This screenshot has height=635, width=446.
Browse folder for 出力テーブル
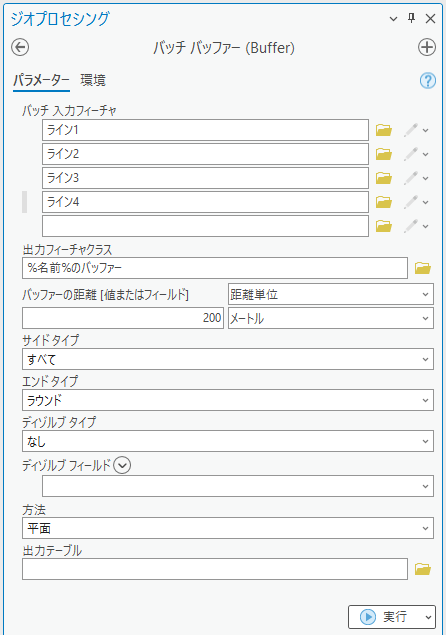(x=423, y=569)
